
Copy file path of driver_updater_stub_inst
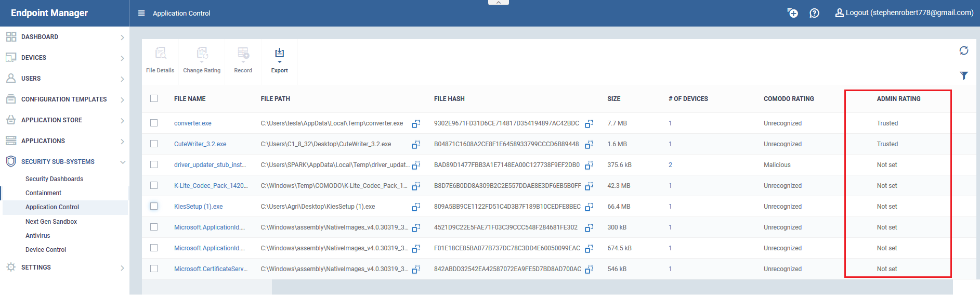(x=416, y=165)
